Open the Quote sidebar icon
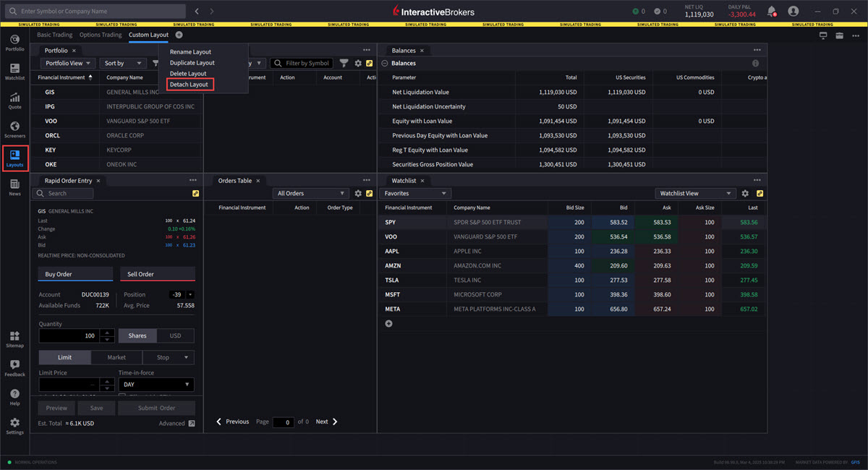 [x=14, y=101]
